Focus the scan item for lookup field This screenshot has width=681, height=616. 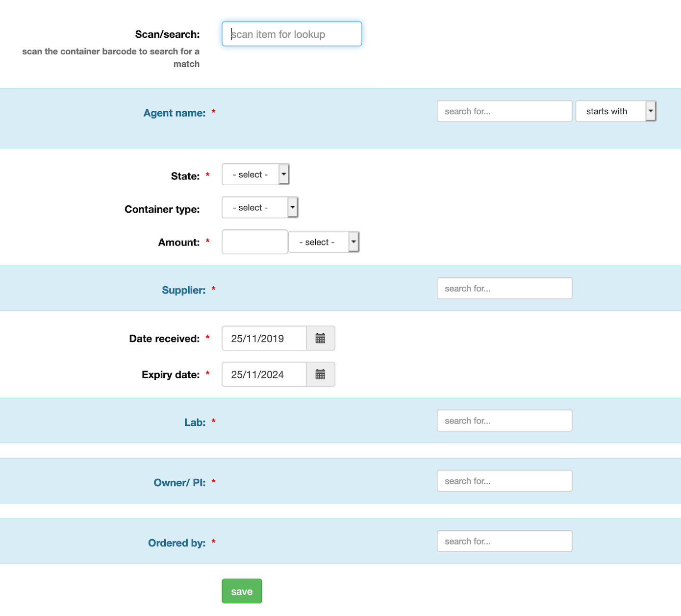tap(291, 34)
